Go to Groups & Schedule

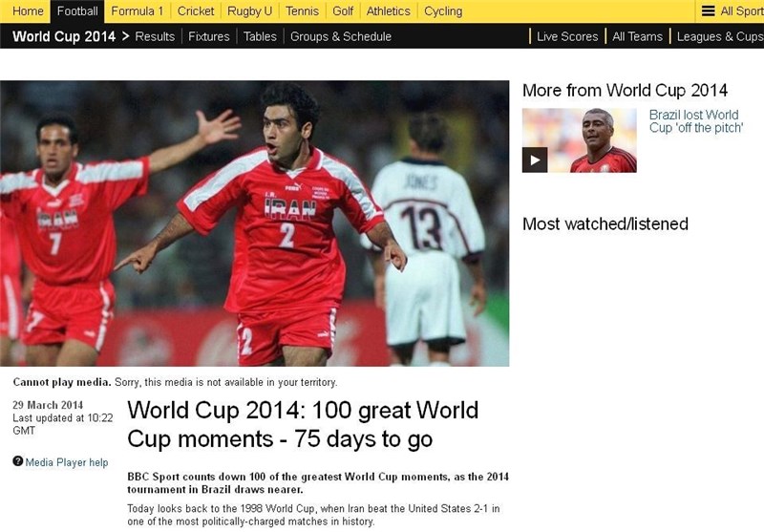(341, 36)
